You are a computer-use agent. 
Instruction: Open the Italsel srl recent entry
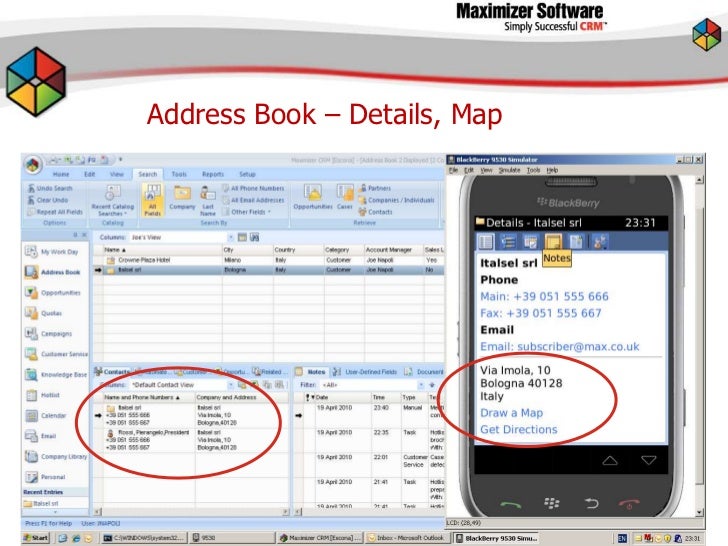pyautogui.click(x=41, y=503)
